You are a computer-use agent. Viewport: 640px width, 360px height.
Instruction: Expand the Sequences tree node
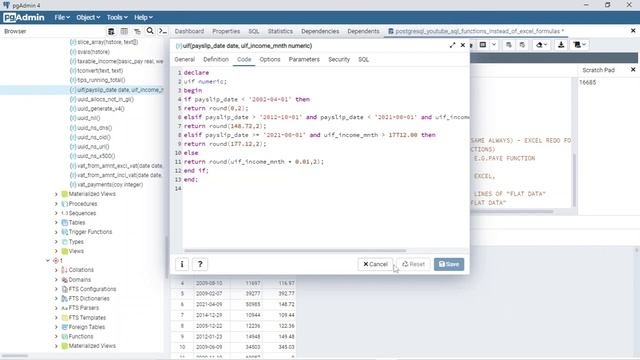pyautogui.click(x=56, y=213)
